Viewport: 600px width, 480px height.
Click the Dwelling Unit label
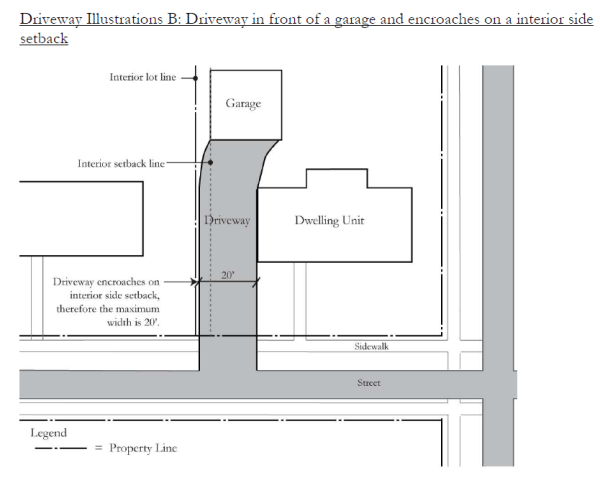[x=329, y=221]
